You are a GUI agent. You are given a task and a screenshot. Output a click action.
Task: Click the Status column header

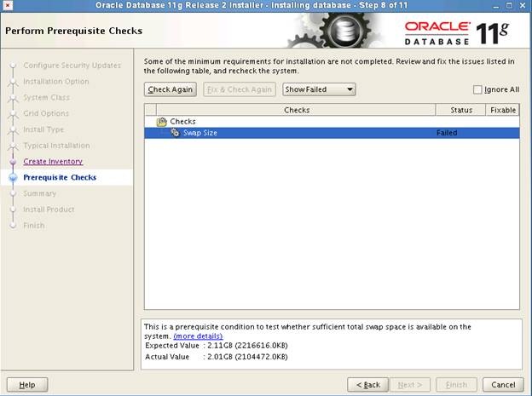pos(460,110)
